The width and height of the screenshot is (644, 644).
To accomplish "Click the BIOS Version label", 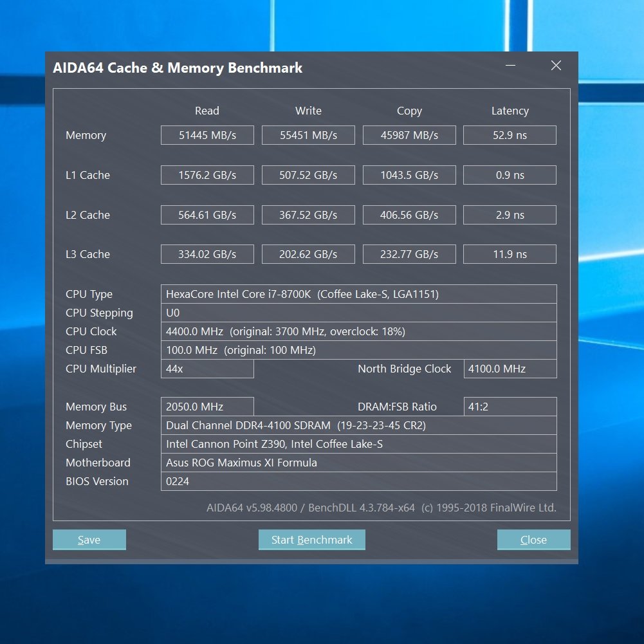I will point(97,481).
